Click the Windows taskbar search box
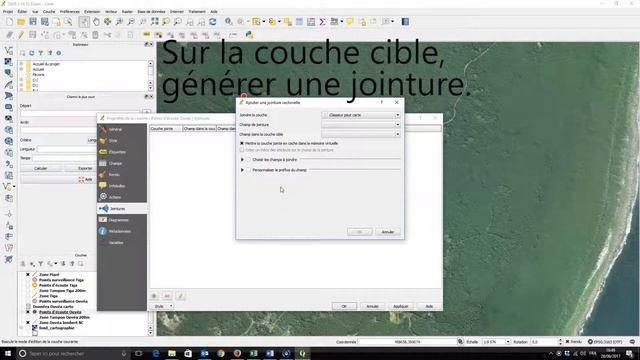640x360 pixels. pos(73,353)
